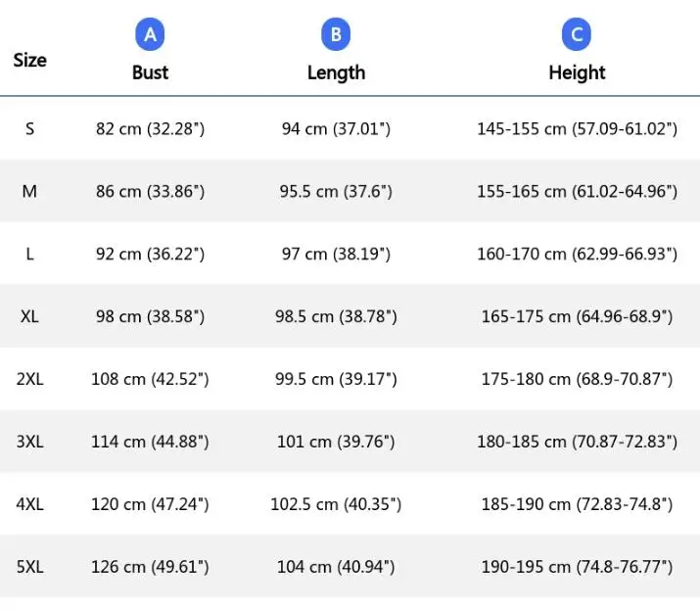
Task: Pick the 4XL size row label
Action: [29, 504]
